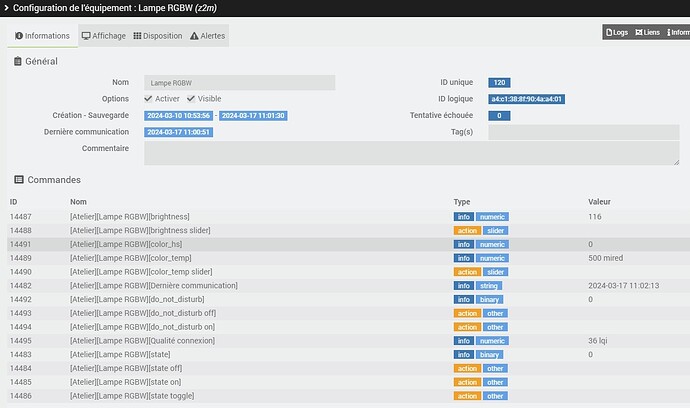Viewport: 690px width, 408px height.
Task: Click the Informations button at top right
Action: coord(678,33)
